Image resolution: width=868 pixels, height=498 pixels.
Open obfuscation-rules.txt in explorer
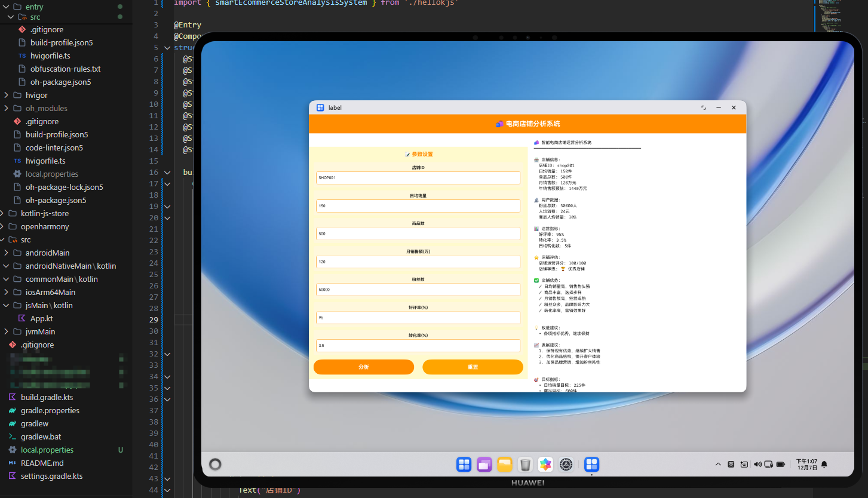click(65, 69)
